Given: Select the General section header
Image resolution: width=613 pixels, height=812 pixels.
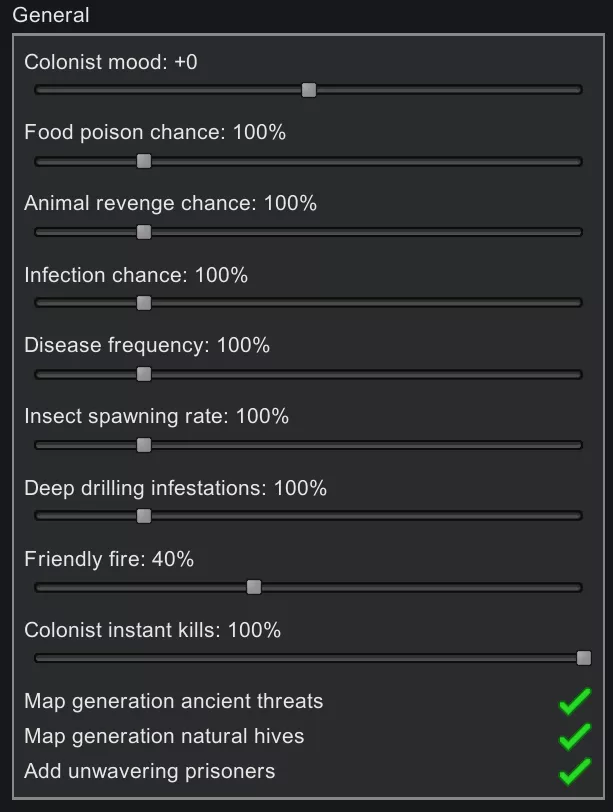Looking at the screenshot, I should tap(51, 15).
